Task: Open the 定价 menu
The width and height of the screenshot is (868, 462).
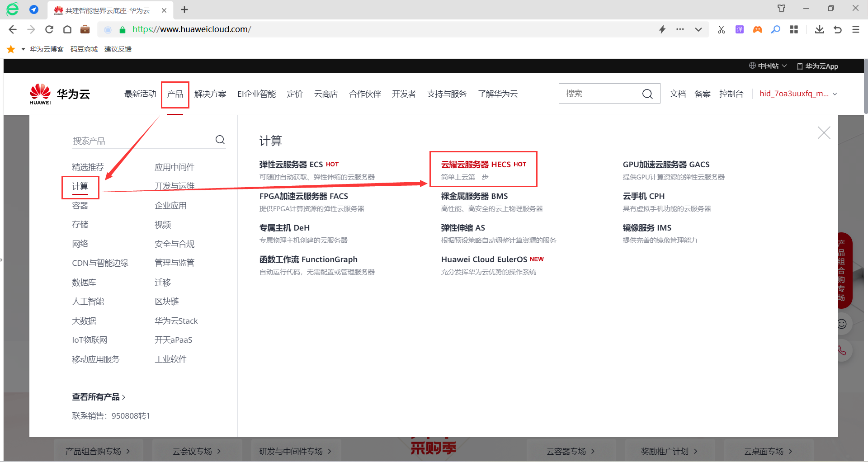Action: (x=295, y=94)
